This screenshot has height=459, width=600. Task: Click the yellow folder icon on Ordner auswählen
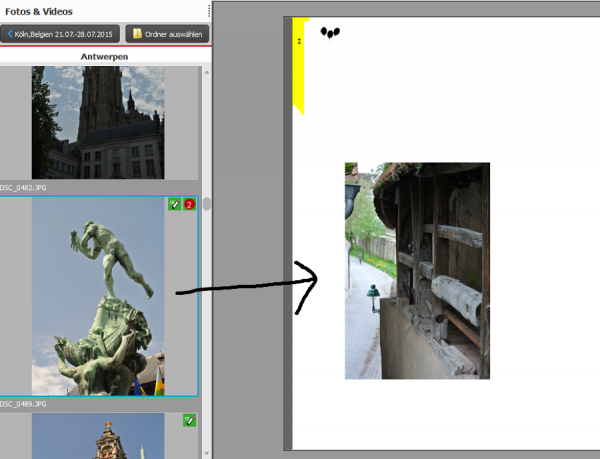tap(137, 34)
